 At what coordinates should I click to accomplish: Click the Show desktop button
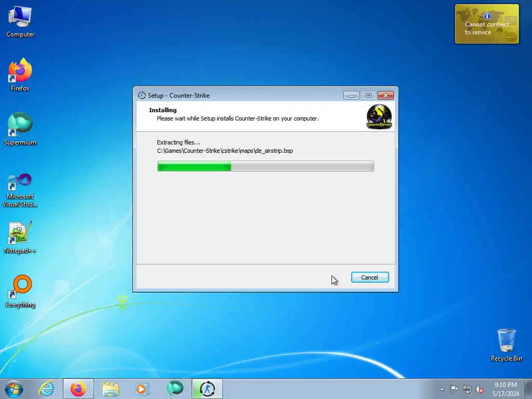point(528,389)
